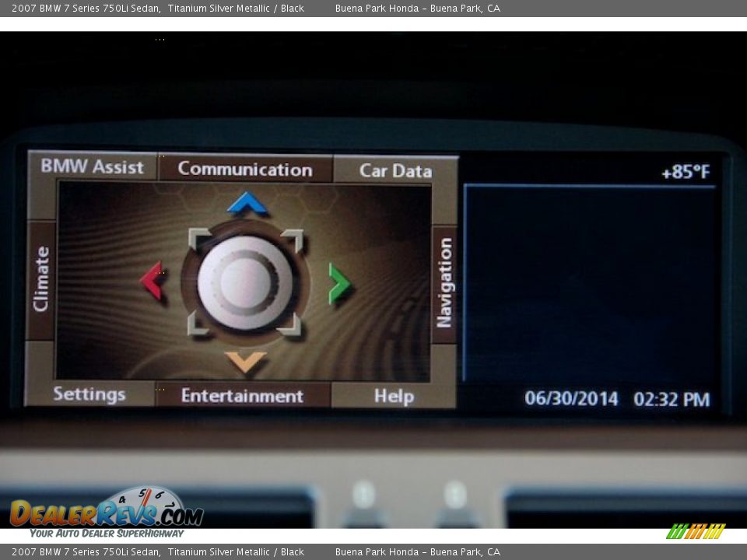Open the Help section

(394, 396)
